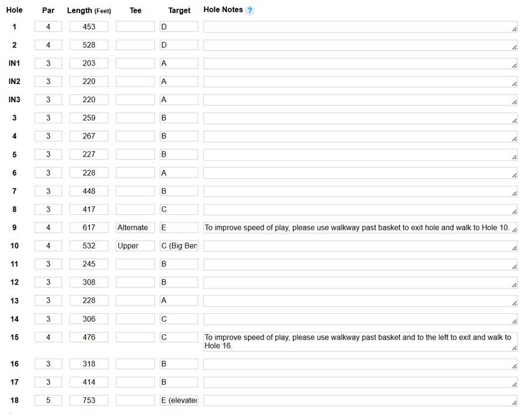This screenshot has width=532, height=416.
Task: Select the Target field for hole 10
Action: pos(179,246)
